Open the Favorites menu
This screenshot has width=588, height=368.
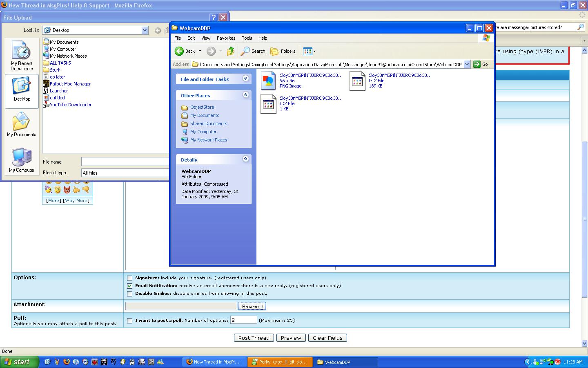pos(226,38)
